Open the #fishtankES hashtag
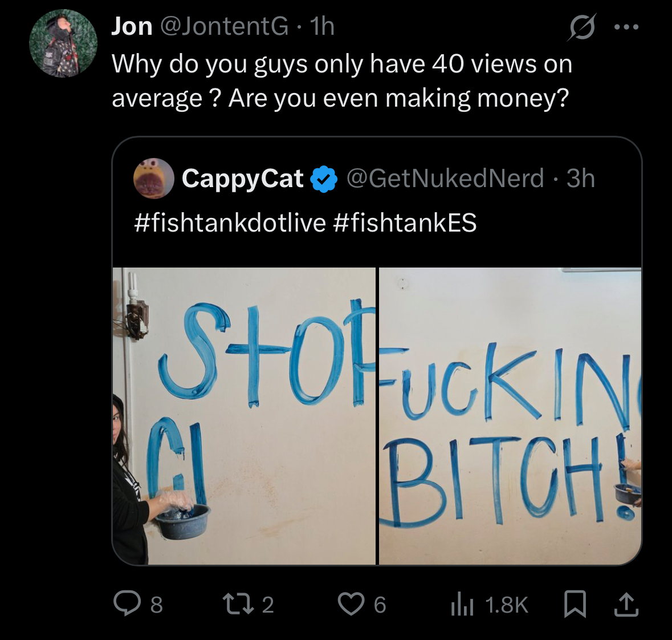This screenshot has height=640, width=672. click(x=404, y=222)
